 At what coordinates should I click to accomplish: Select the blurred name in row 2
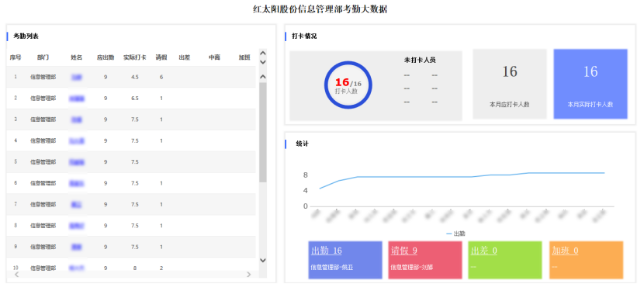[x=76, y=99]
